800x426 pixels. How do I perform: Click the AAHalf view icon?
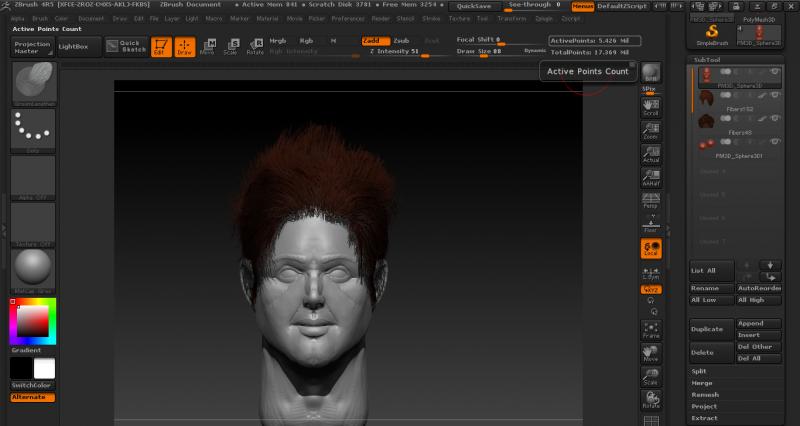point(651,176)
